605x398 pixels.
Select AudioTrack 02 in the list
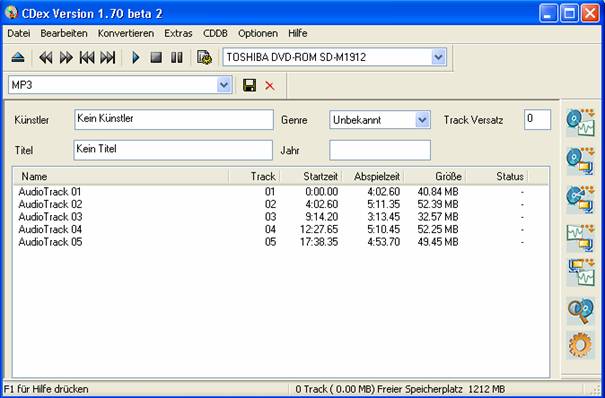coord(50,204)
